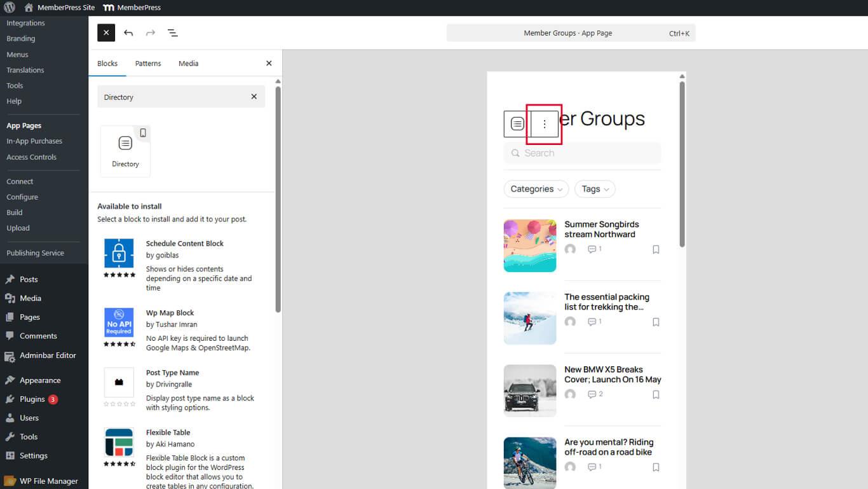Click the Undo arrow in the editor toolbar

(128, 33)
